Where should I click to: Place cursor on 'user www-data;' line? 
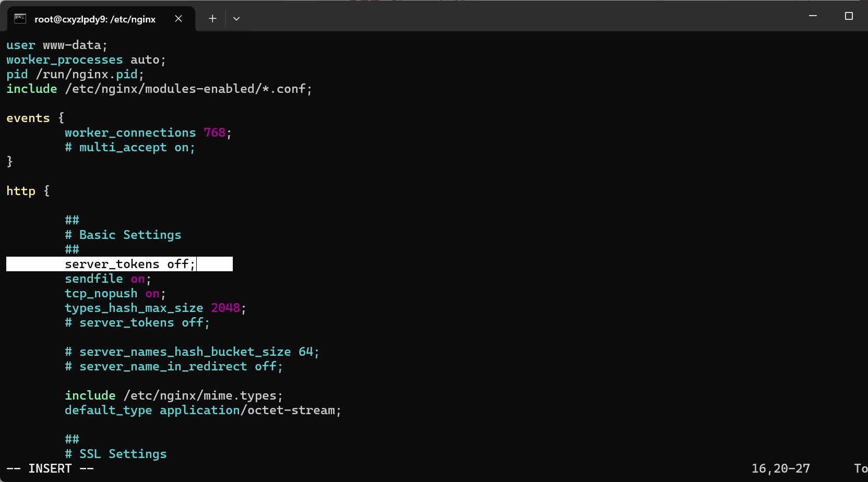point(57,45)
